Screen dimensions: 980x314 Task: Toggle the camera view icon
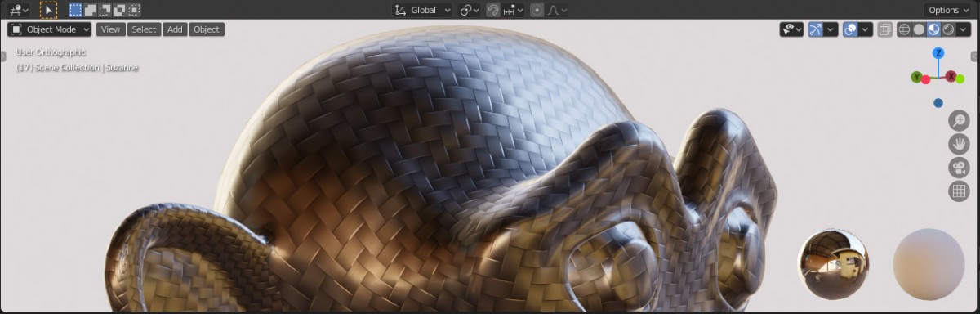tap(959, 168)
